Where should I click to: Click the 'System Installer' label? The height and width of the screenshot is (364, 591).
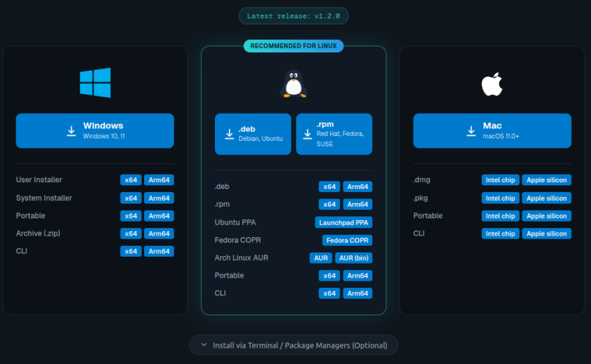44,198
